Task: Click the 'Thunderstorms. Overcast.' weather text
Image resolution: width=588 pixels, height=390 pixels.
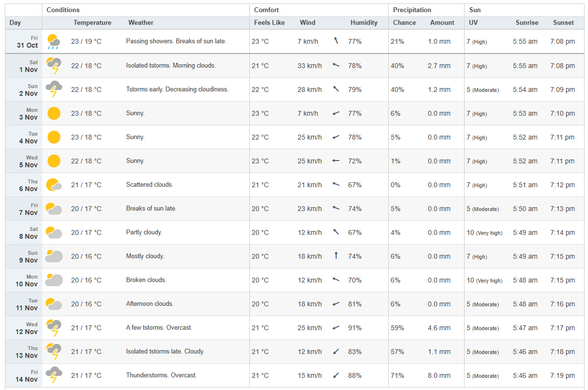Action: coord(161,375)
